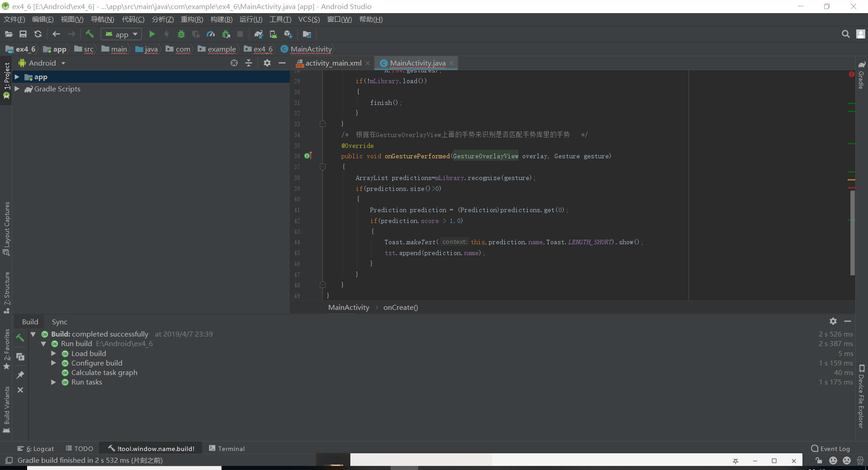Toggle the Layout Captures side tab
The height and width of the screenshot is (470, 868).
point(6,229)
